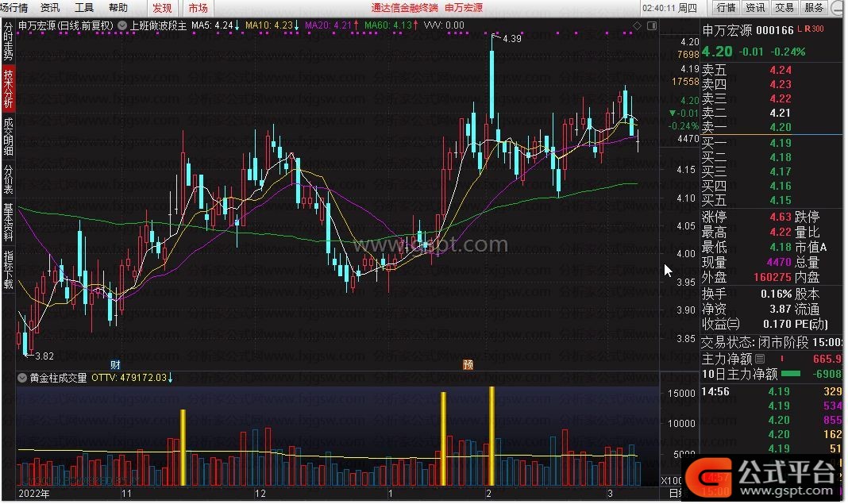Select the 卖二 ask row

pyautogui.click(x=771, y=113)
